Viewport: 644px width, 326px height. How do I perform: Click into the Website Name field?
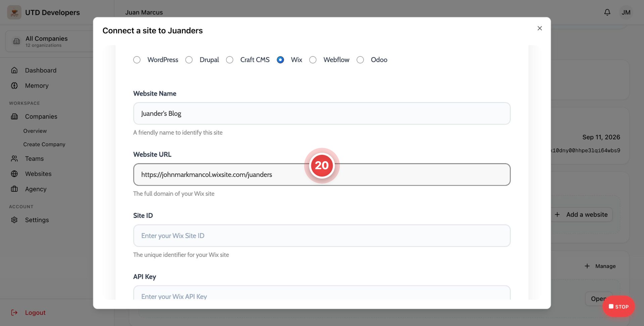click(322, 113)
